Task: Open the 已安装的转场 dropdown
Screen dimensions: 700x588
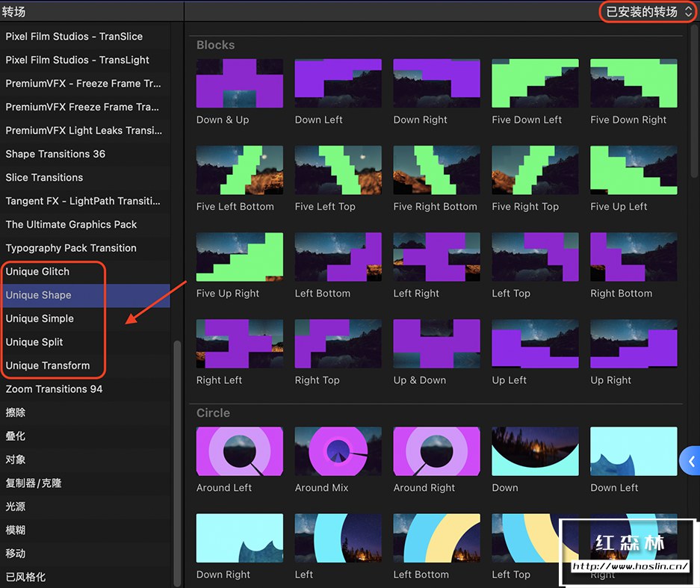Action: [648, 12]
